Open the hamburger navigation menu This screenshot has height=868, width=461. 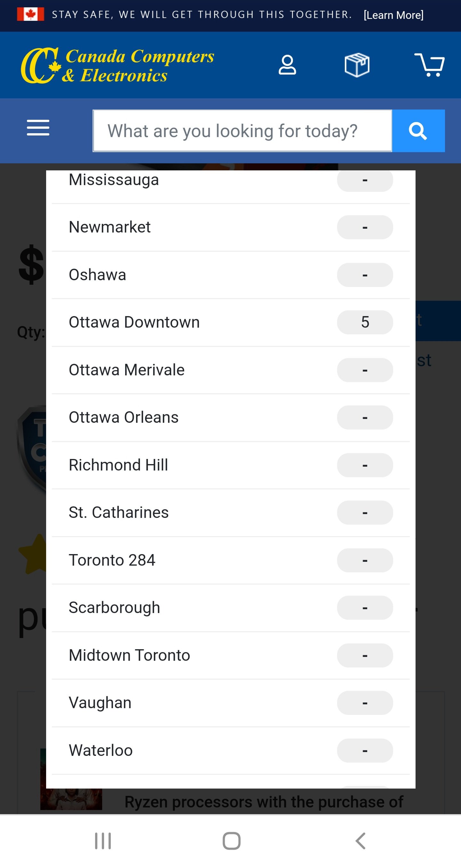[38, 128]
